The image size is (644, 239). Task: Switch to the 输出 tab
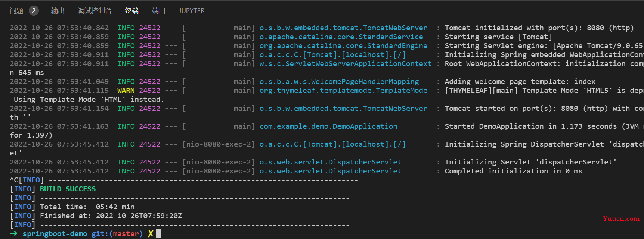click(58, 11)
